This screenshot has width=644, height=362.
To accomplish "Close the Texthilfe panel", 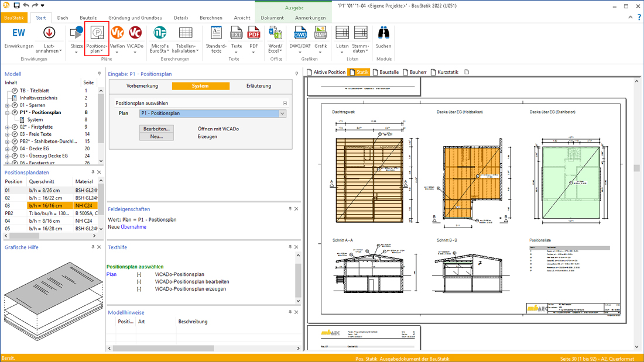I will pyautogui.click(x=296, y=247).
